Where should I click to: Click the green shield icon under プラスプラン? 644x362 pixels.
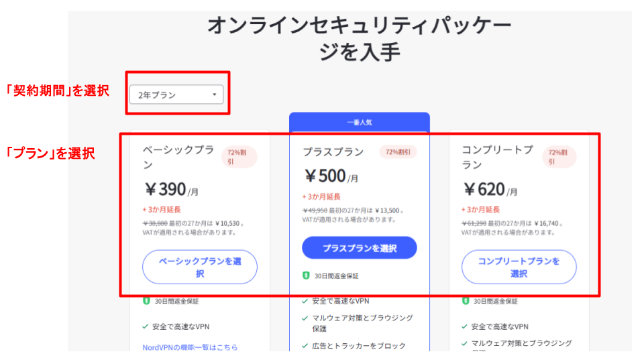[x=306, y=276]
